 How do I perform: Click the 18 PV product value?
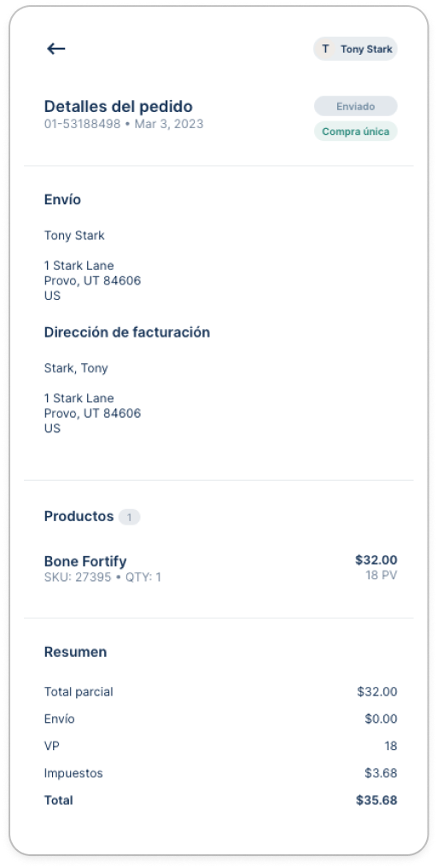coord(381,575)
